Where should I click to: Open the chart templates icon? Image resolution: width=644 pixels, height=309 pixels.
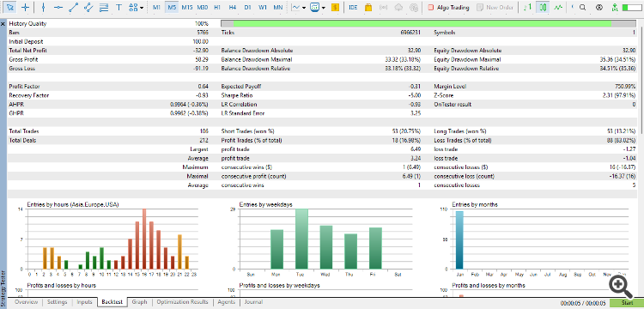315,7
